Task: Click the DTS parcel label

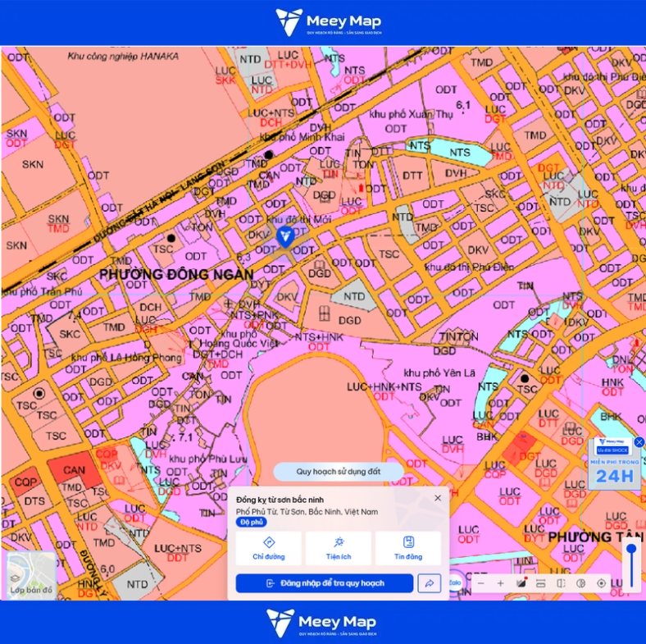Action: click(x=34, y=501)
